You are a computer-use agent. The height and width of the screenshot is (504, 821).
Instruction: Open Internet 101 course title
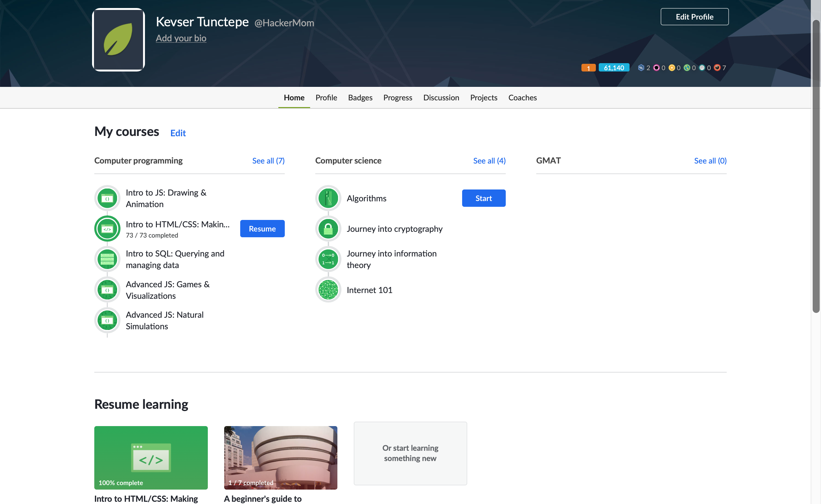369,290
